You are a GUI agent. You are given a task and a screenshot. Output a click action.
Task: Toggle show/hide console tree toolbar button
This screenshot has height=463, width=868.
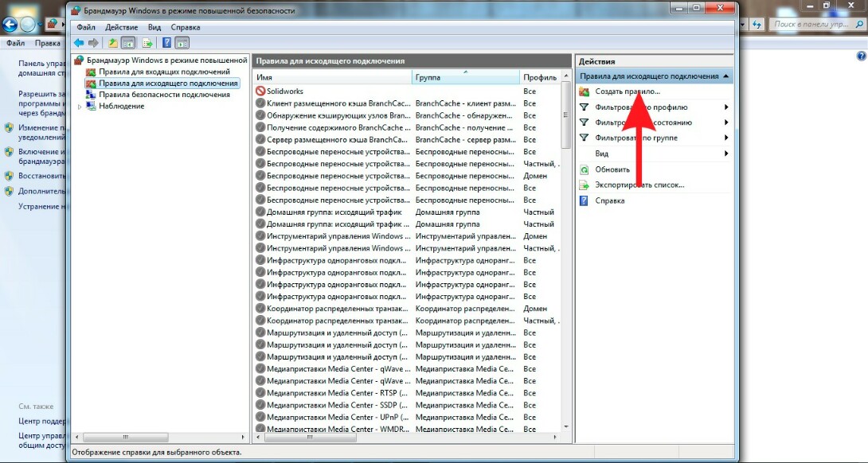128,43
